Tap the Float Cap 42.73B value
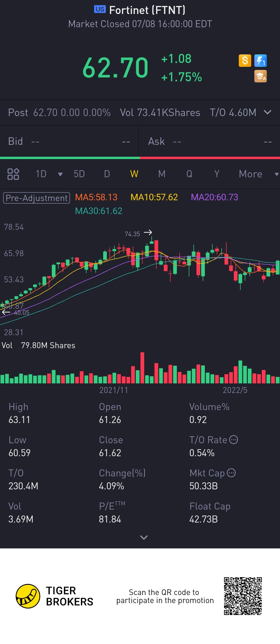This screenshot has height=644, width=280. pyautogui.click(x=204, y=519)
